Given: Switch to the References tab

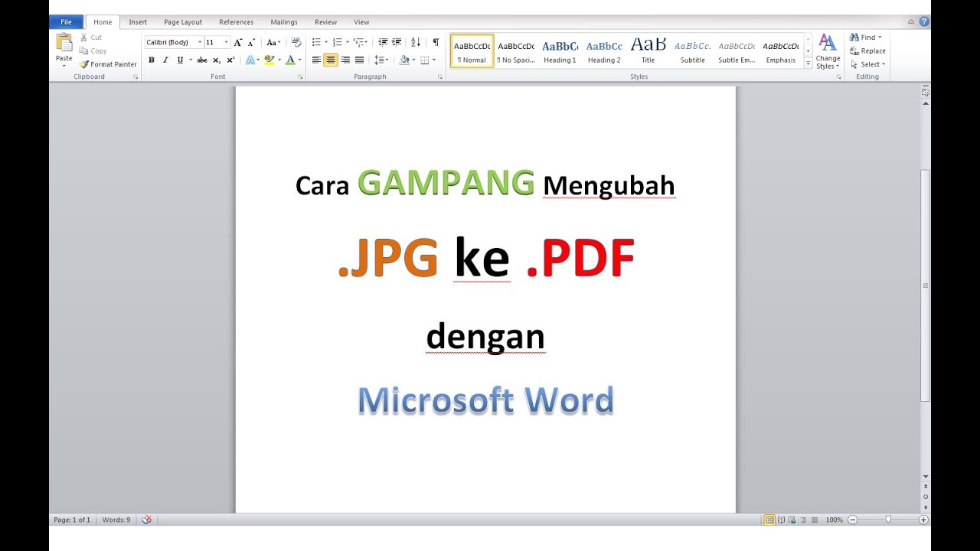Looking at the screenshot, I should [236, 22].
